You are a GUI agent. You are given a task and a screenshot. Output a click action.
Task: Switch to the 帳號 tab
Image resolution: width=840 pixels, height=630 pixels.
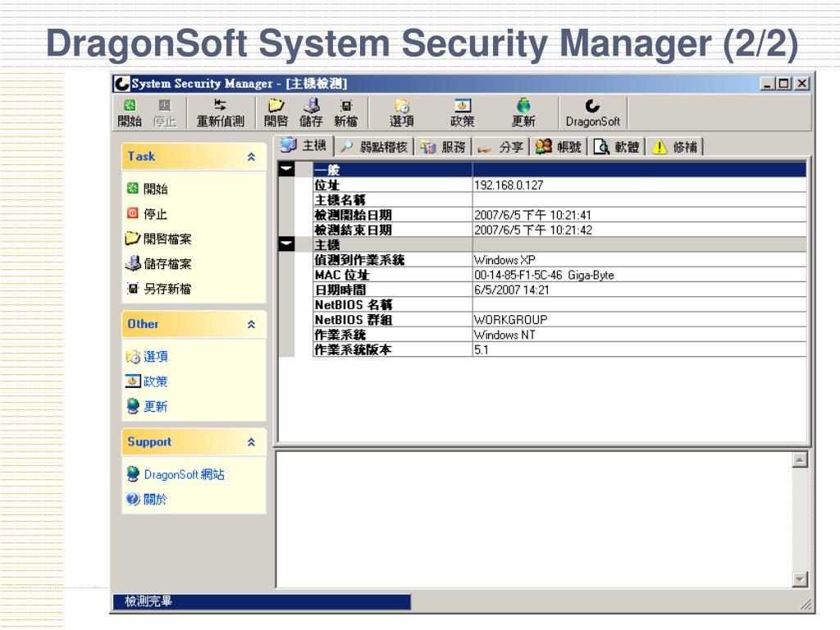click(x=559, y=147)
